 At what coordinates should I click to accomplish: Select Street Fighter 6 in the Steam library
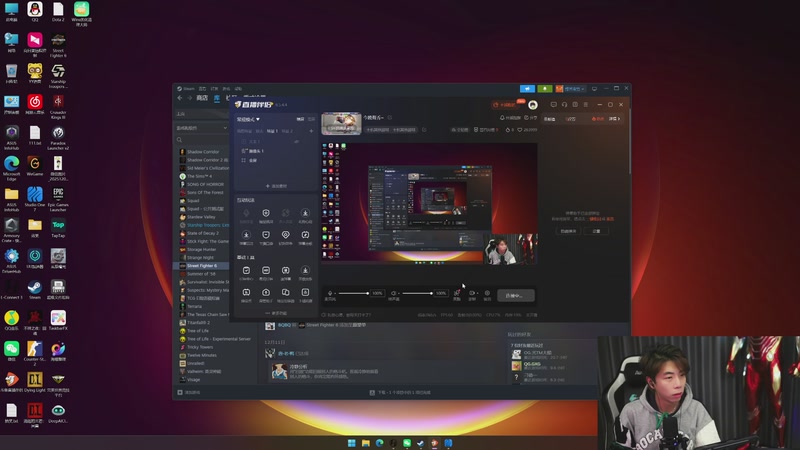(202, 266)
